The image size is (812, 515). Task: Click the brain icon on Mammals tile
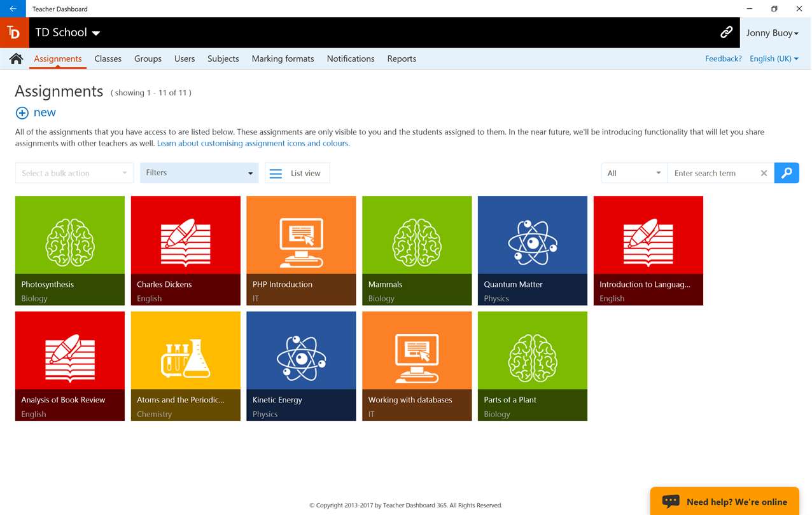(417, 242)
